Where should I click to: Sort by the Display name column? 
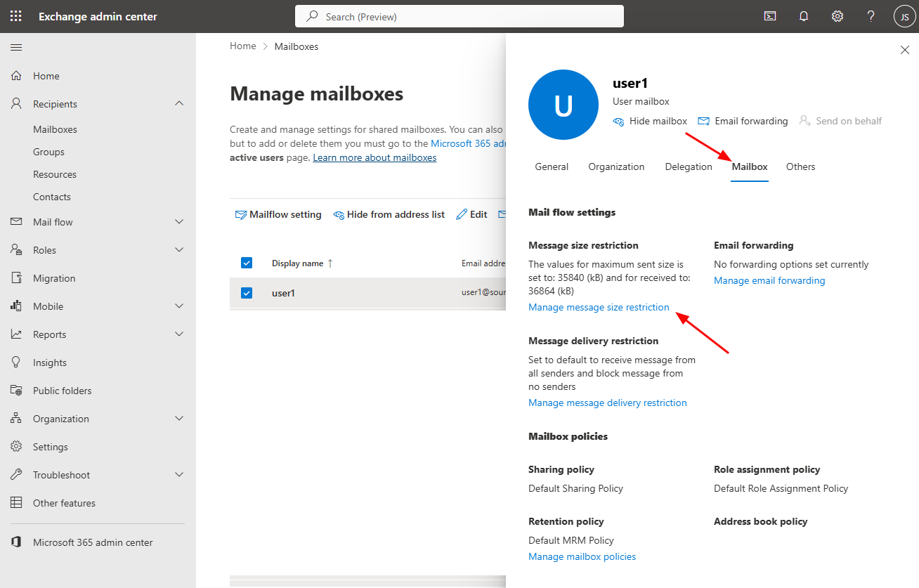click(x=298, y=263)
